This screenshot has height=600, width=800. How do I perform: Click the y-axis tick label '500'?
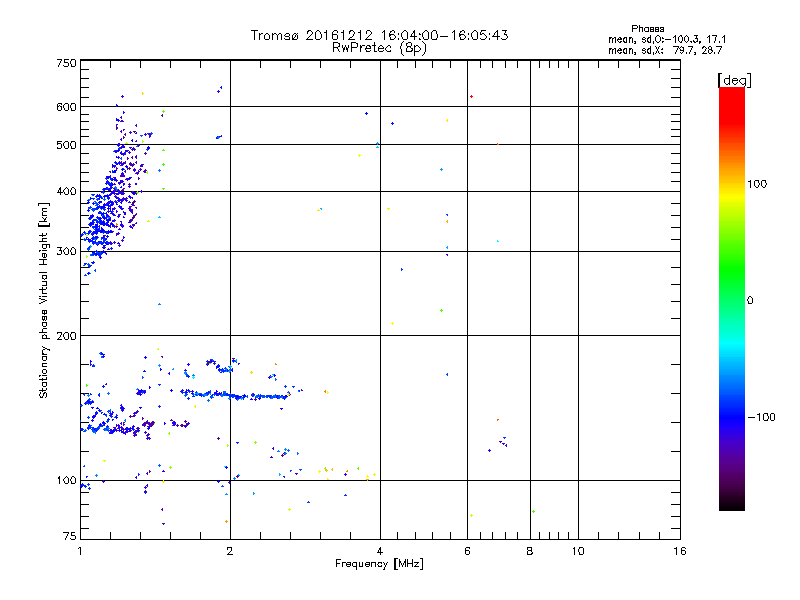(x=66, y=145)
